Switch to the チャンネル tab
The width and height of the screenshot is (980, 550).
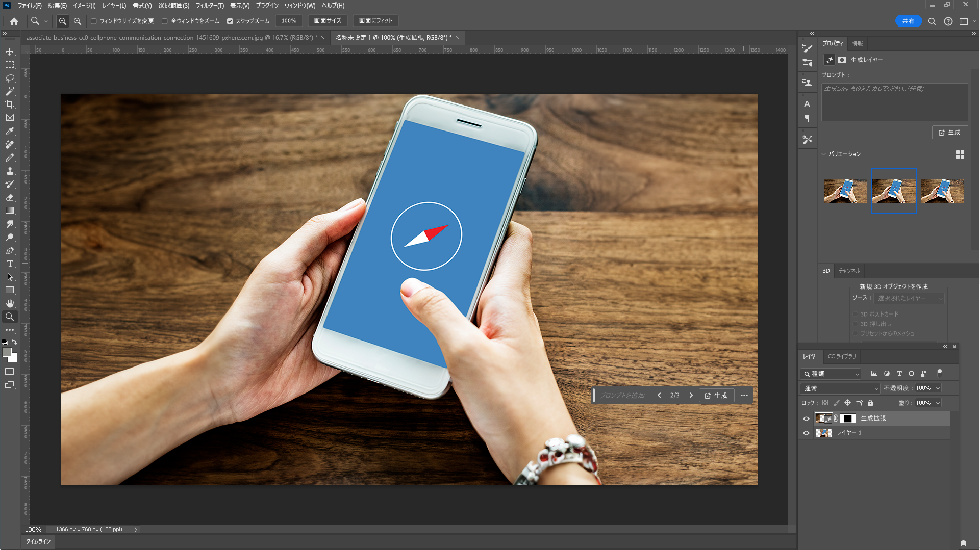click(849, 271)
